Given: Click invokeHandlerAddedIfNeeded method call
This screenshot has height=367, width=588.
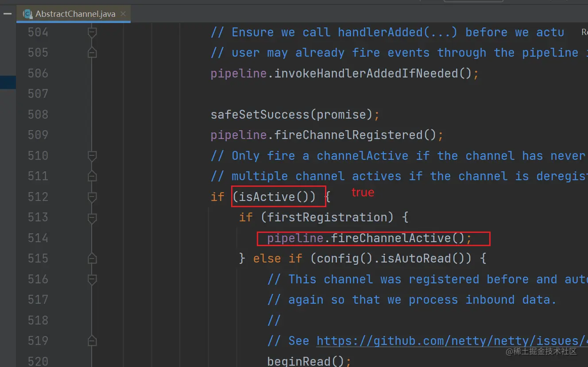Looking at the screenshot, I should [x=366, y=73].
